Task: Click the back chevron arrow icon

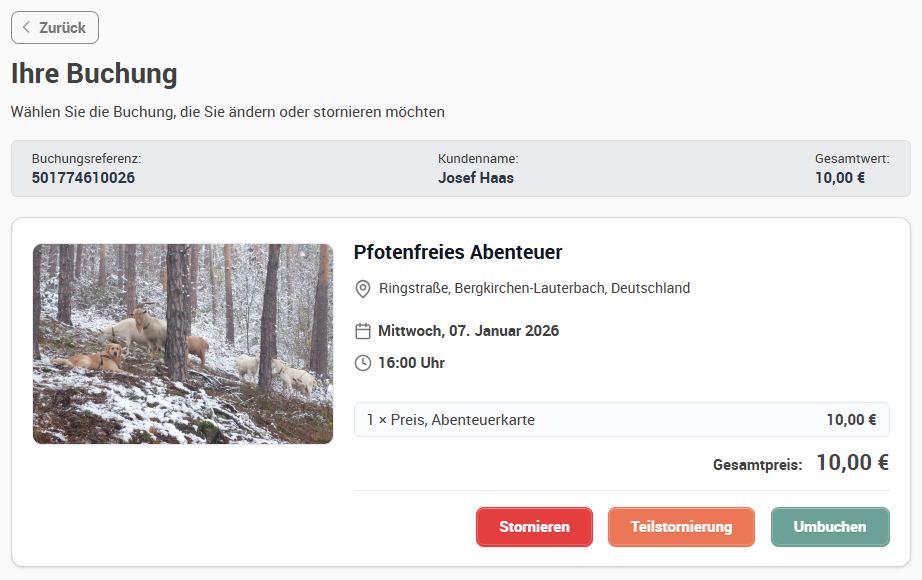Action: click(26, 27)
